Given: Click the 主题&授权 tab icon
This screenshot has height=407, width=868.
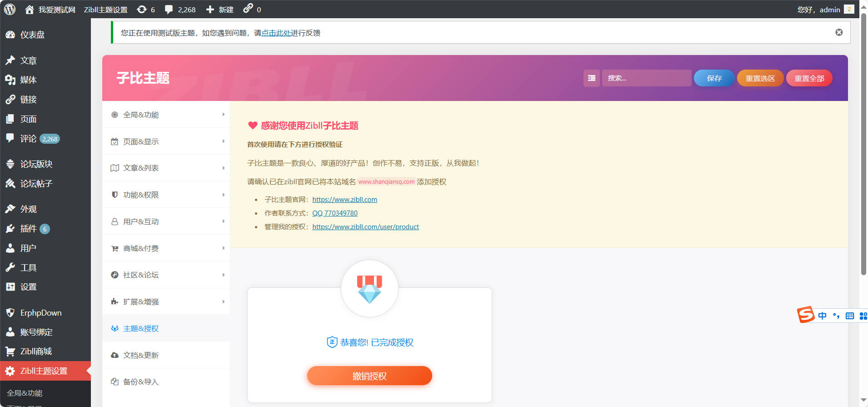Looking at the screenshot, I should 115,328.
